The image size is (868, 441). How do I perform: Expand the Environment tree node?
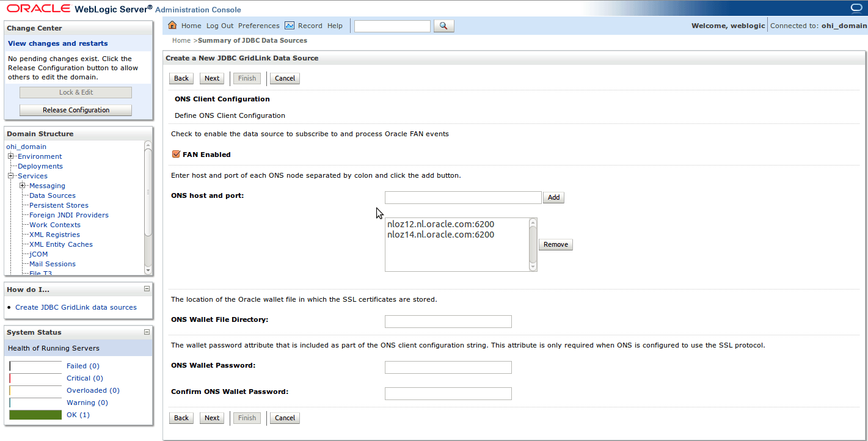10,156
